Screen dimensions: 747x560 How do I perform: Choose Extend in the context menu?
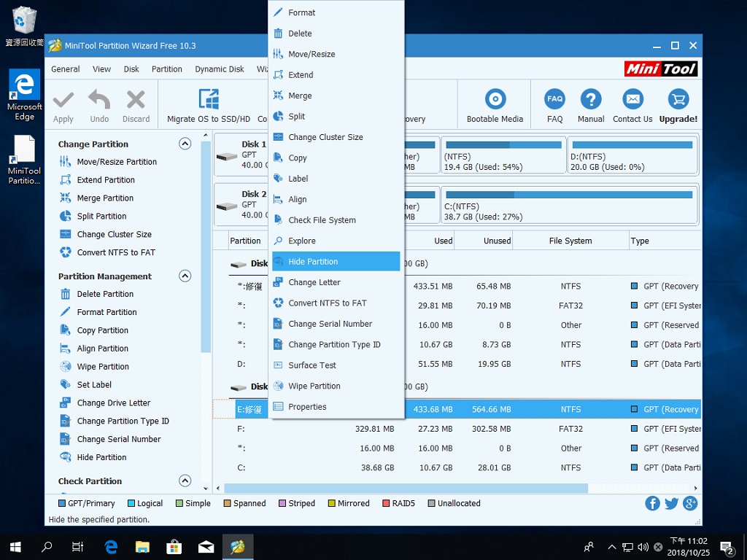coord(336,75)
